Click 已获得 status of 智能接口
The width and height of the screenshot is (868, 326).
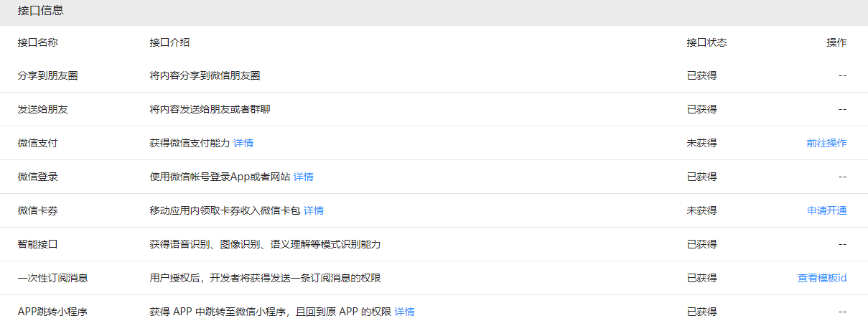[x=701, y=244]
